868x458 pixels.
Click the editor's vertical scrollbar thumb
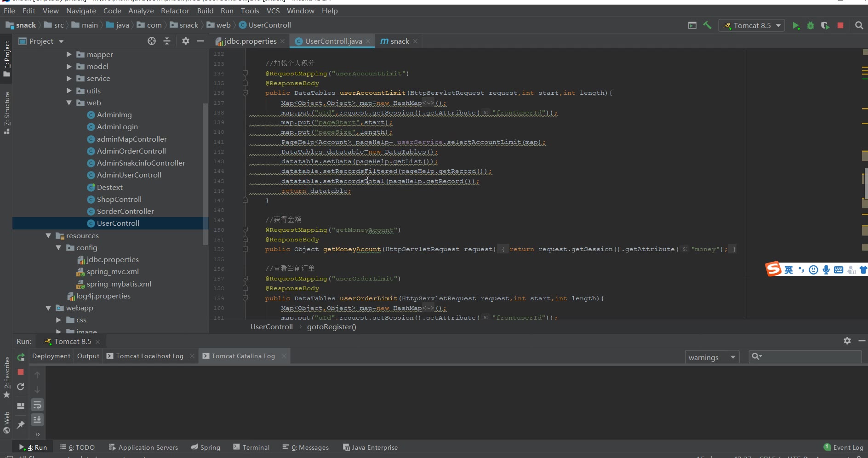click(x=865, y=184)
